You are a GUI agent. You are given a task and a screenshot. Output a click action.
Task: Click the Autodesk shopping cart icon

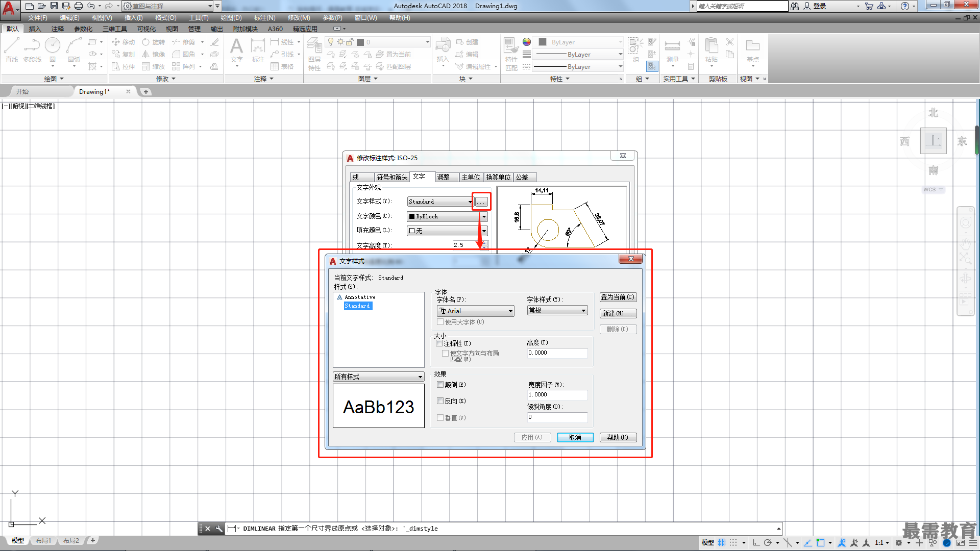tap(869, 6)
